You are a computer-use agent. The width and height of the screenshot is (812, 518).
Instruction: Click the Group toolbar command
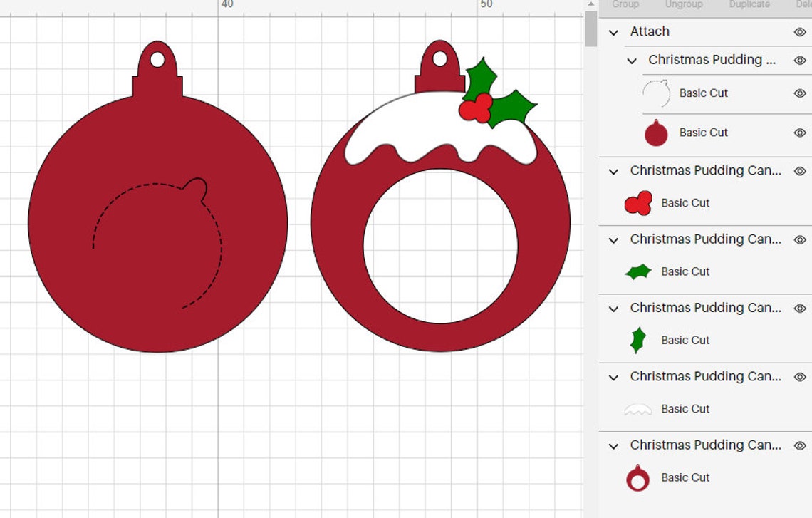click(625, 4)
